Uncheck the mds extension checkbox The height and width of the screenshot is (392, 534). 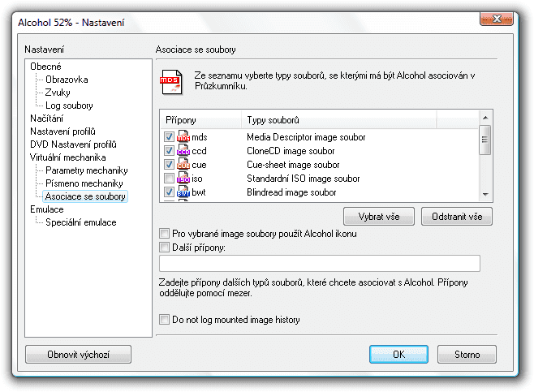tap(169, 137)
